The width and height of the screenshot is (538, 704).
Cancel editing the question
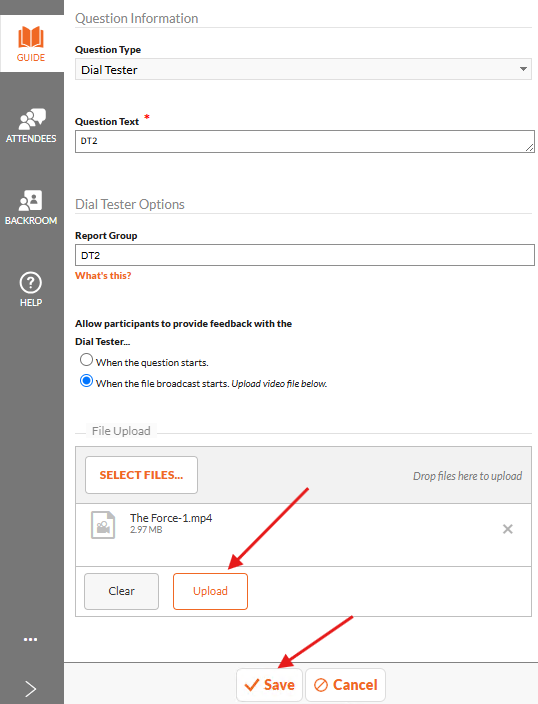(345, 685)
